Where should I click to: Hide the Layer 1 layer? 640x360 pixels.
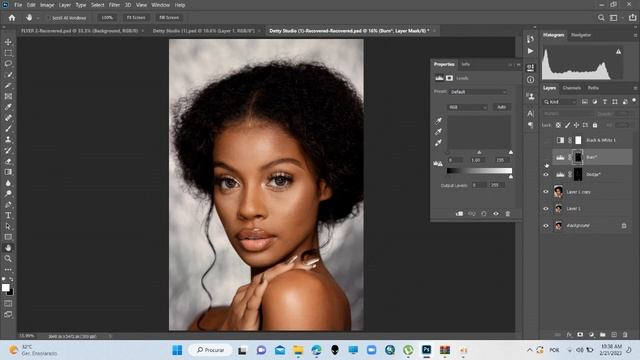point(546,209)
